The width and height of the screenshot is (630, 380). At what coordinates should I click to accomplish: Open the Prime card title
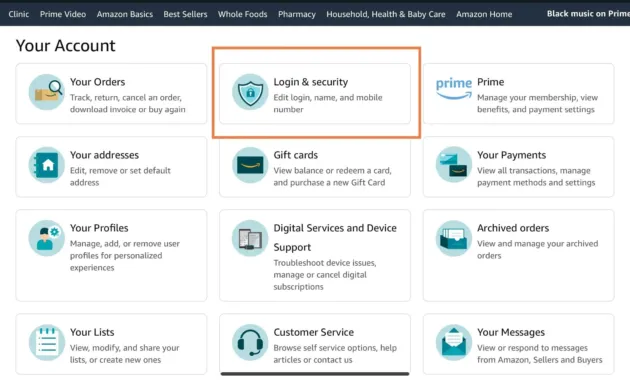(490, 82)
